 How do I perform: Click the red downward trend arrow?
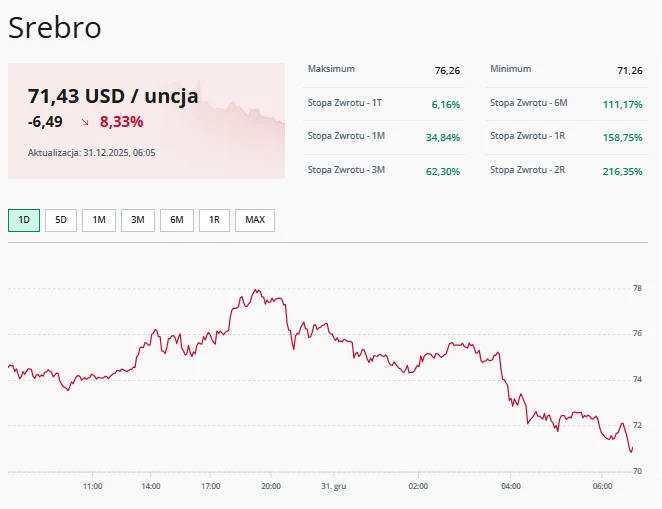(x=85, y=122)
